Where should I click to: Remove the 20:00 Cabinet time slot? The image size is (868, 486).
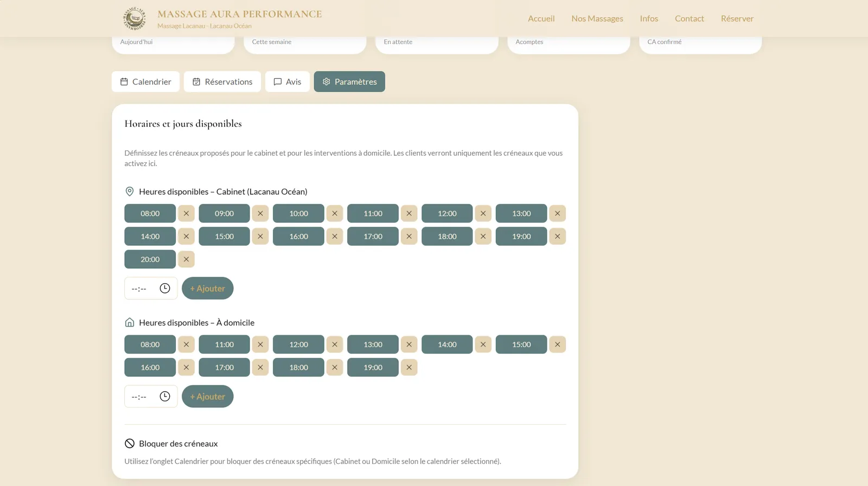(186, 259)
